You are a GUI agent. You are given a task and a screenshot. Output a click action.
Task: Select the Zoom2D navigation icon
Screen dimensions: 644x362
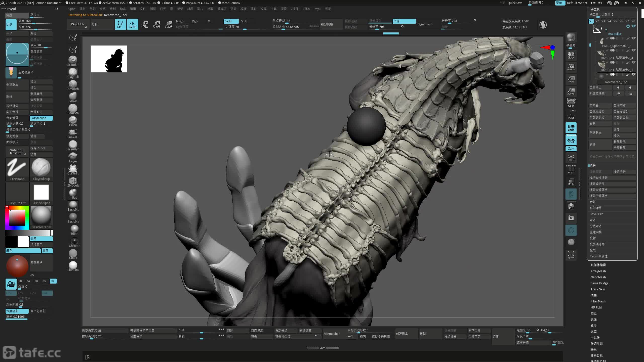[571, 67]
